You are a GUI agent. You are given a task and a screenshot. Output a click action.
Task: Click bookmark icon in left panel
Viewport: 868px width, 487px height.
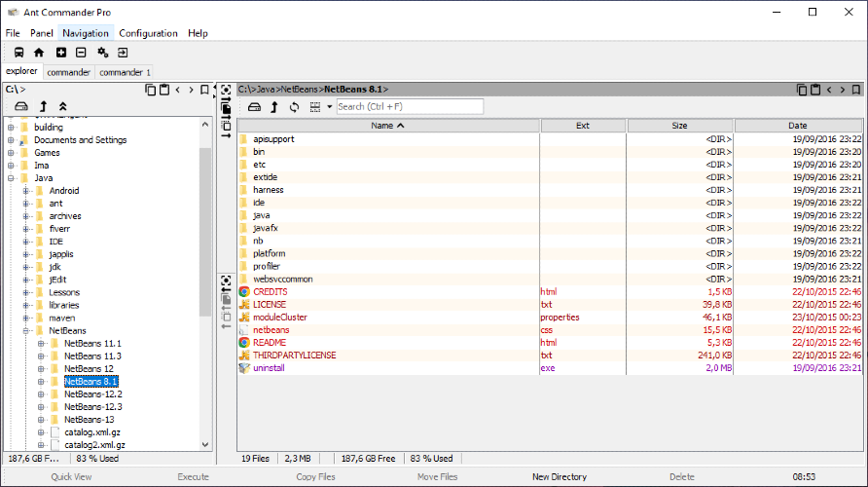(204, 90)
